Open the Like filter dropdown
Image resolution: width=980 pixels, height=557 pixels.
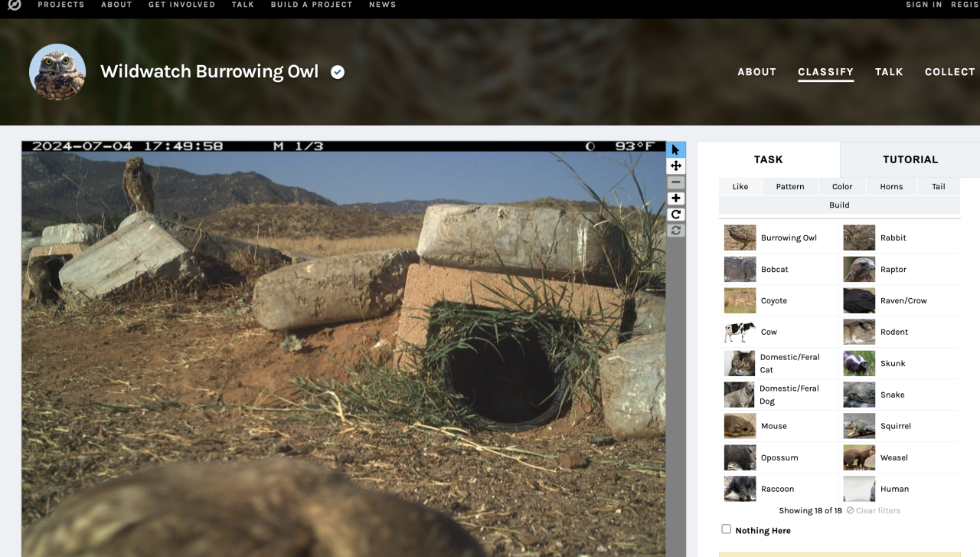pos(740,186)
